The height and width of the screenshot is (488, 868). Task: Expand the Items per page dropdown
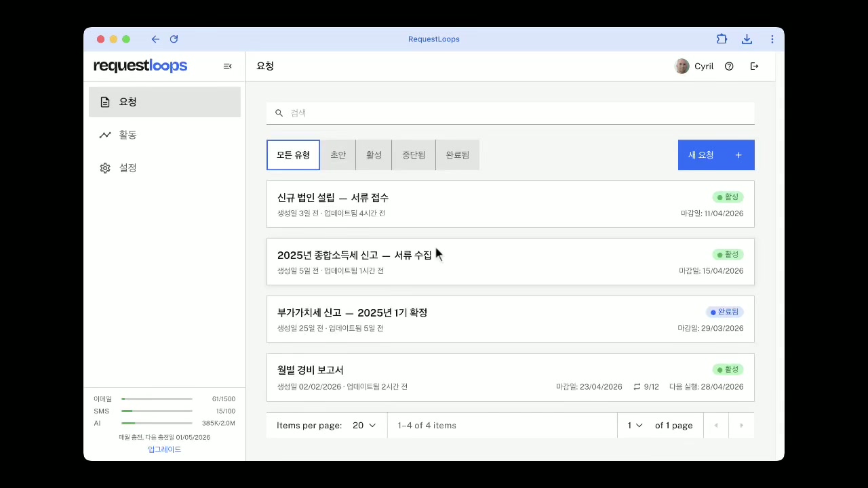[364, 426]
